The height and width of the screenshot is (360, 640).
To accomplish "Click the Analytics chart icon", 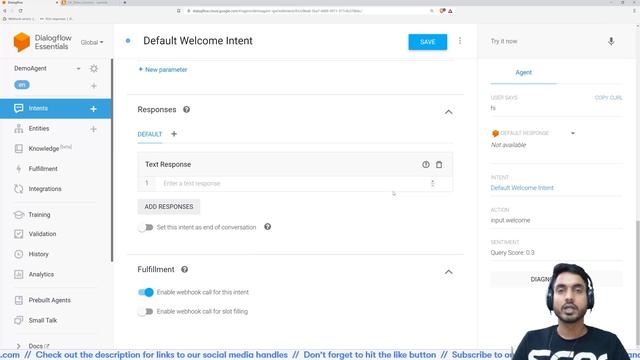I will point(18,274).
